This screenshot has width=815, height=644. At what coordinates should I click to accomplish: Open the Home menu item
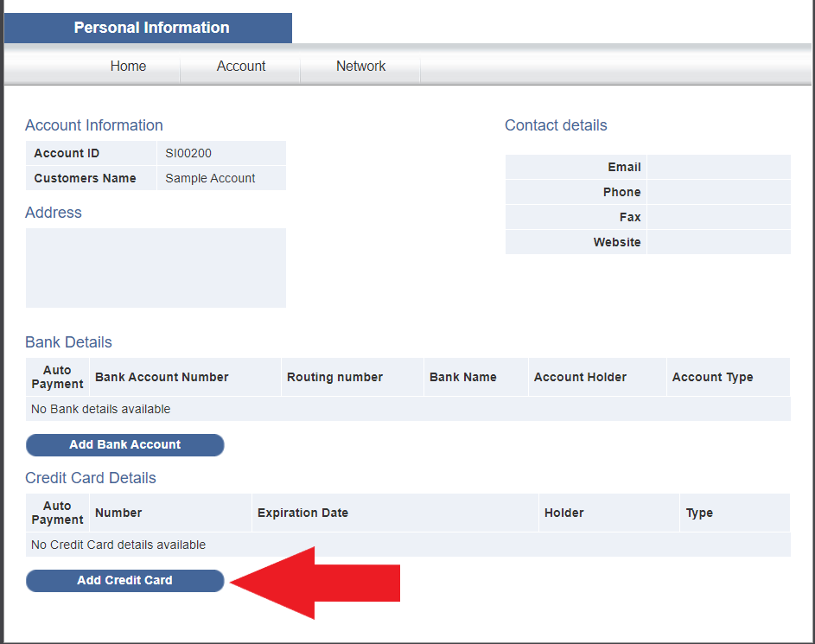128,66
